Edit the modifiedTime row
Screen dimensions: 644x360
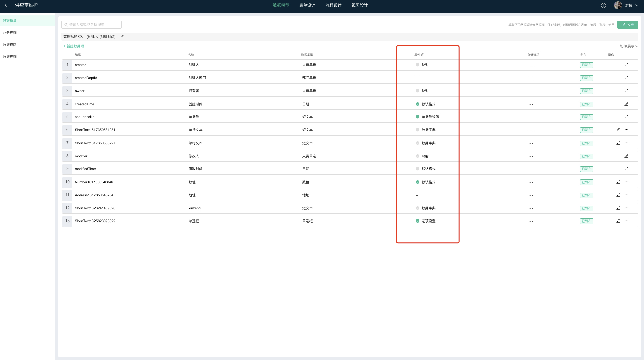tap(627, 169)
